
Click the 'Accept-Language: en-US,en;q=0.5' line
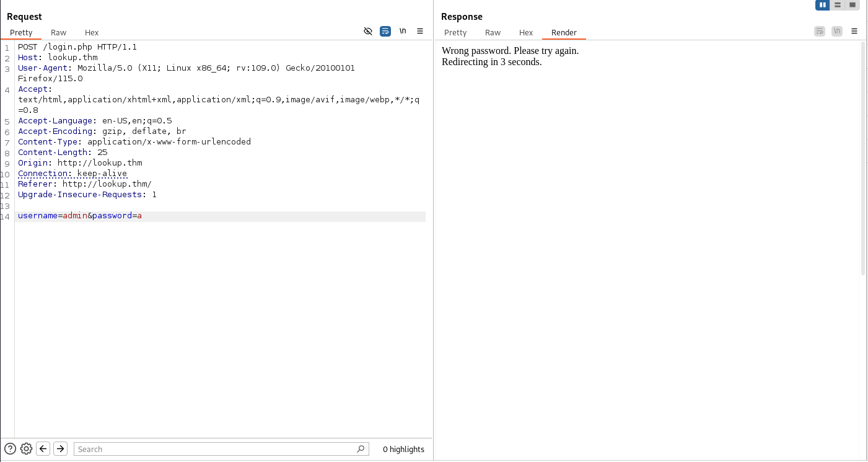pyautogui.click(x=95, y=121)
